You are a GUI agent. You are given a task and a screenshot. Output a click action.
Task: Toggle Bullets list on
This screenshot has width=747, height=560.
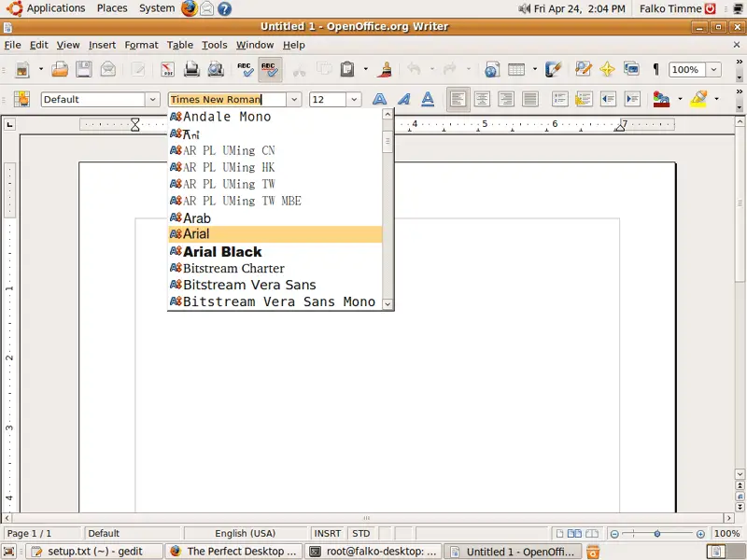[x=585, y=99]
